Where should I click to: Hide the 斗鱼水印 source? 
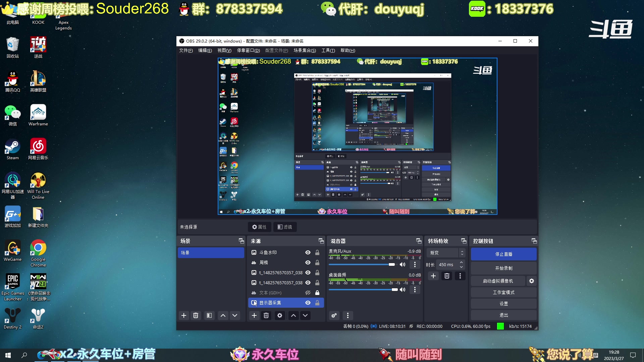pos(308,252)
